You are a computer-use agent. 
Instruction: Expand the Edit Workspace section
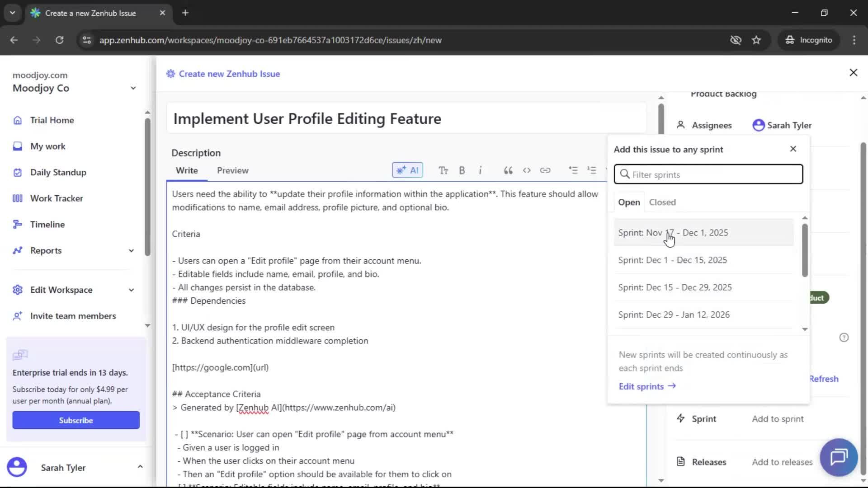click(x=131, y=290)
